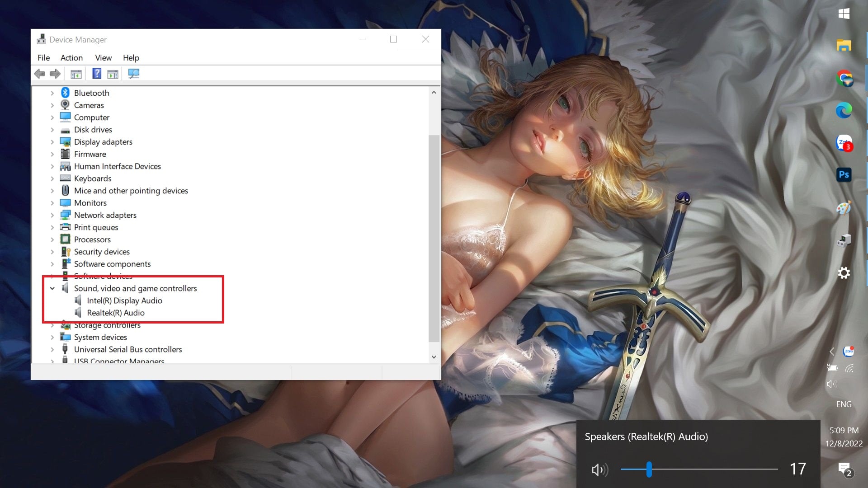Expand the Bluetooth category chevron
The image size is (868, 488).
(x=52, y=93)
